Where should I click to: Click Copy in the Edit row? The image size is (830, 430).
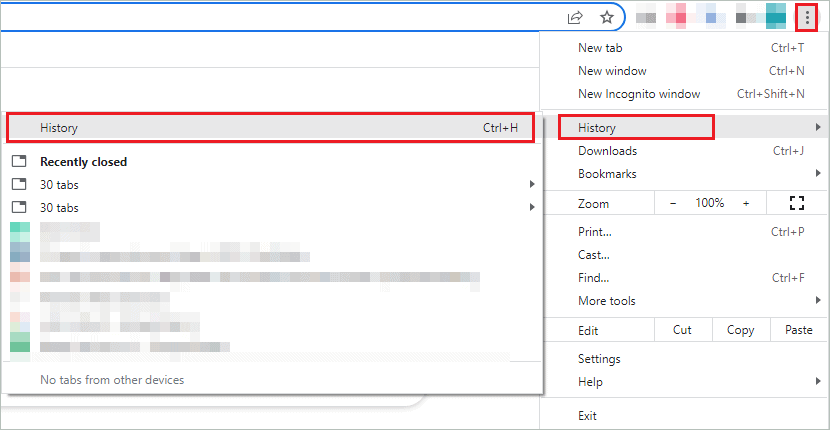[x=741, y=330]
